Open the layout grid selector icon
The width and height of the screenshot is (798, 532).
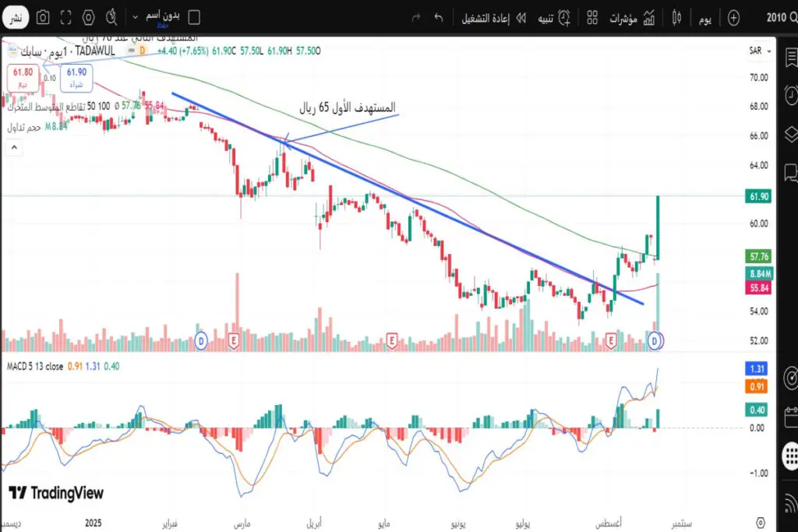pos(592,17)
